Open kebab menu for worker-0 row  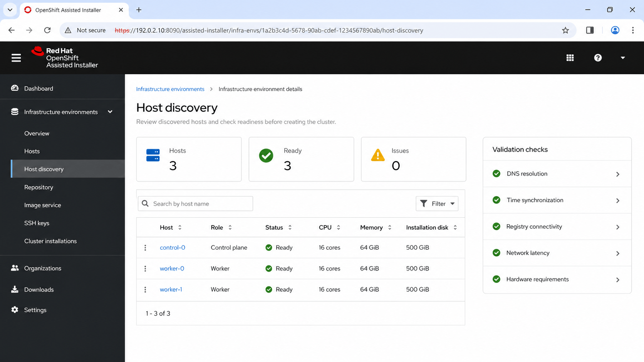pyautogui.click(x=145, y=269)
